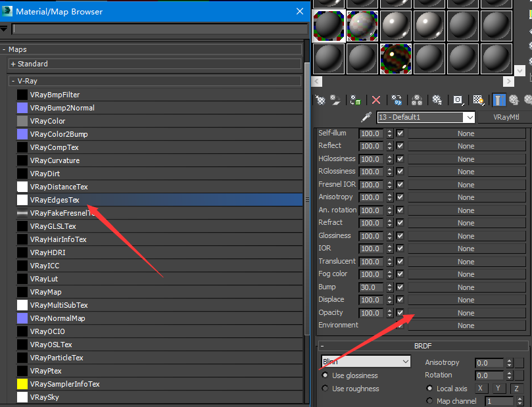Click Make Material Copy icon
This screenshot has height=407, width=532.
tap(397, 100)
